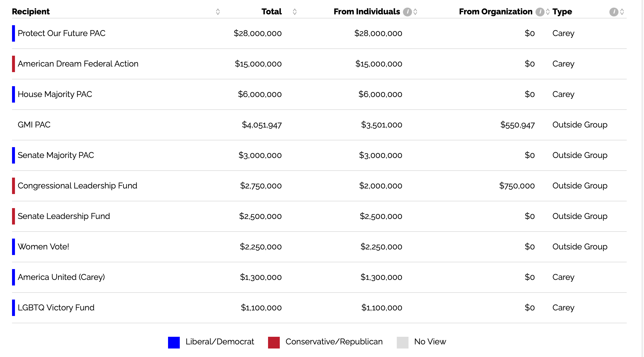
Task: Sort table by Recipient column arrows
Action: pos(218,12)
